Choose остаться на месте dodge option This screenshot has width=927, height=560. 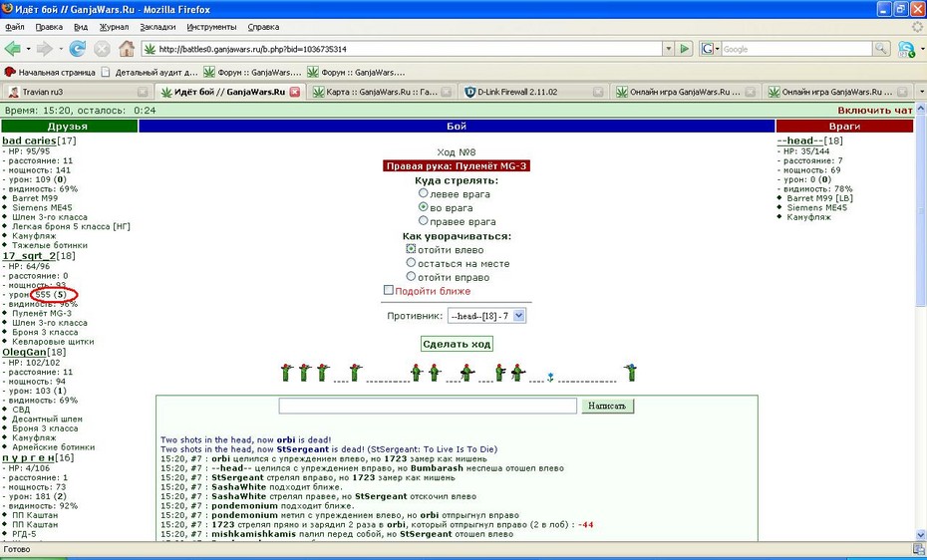tap(411, 263)
